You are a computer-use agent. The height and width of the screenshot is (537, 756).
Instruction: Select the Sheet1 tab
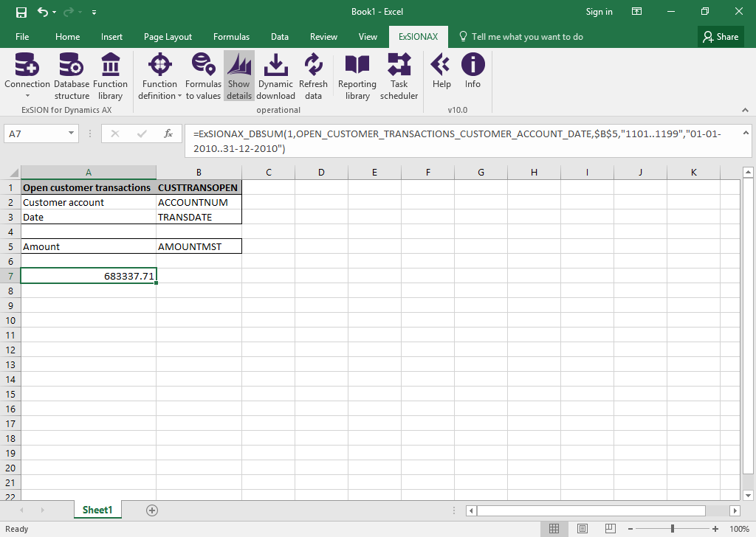tap(97, 510)
